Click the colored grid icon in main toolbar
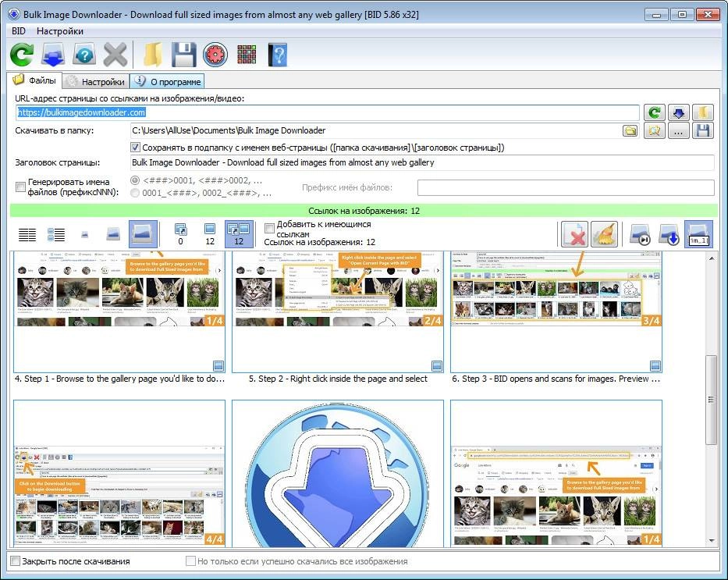Screen dimensions: 728x580 click(x=247, y=55)
